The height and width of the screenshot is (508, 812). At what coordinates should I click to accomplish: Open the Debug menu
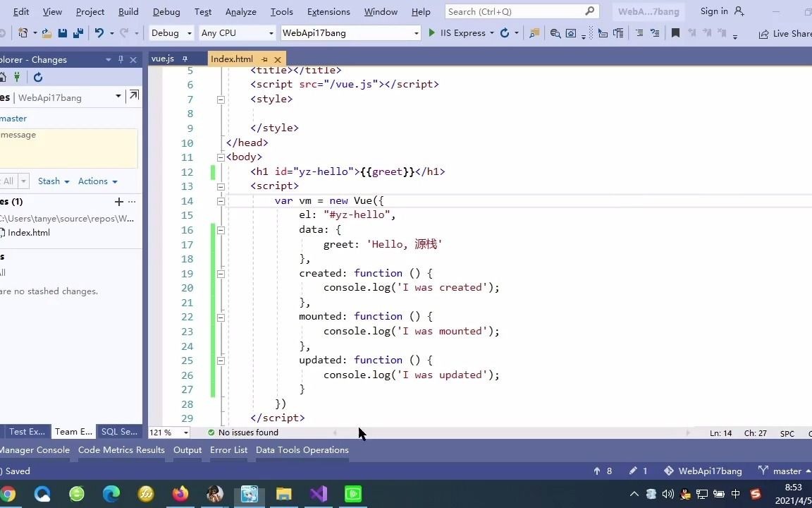[x=166, y=11]
